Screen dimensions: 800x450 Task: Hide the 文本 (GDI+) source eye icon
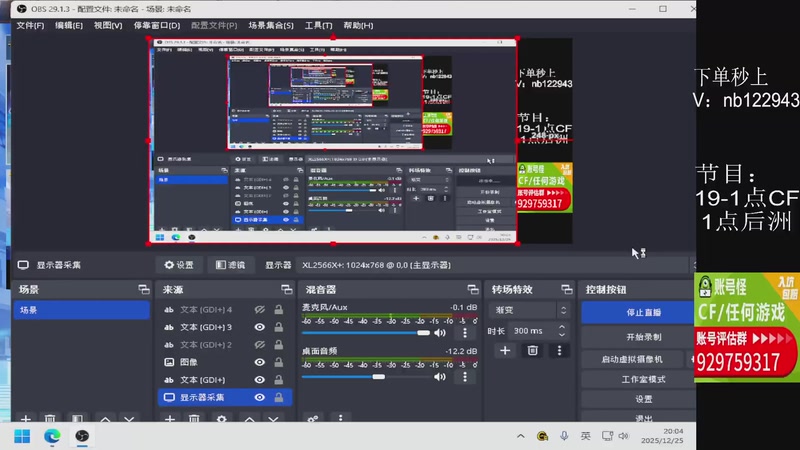[x=260, y=380]
